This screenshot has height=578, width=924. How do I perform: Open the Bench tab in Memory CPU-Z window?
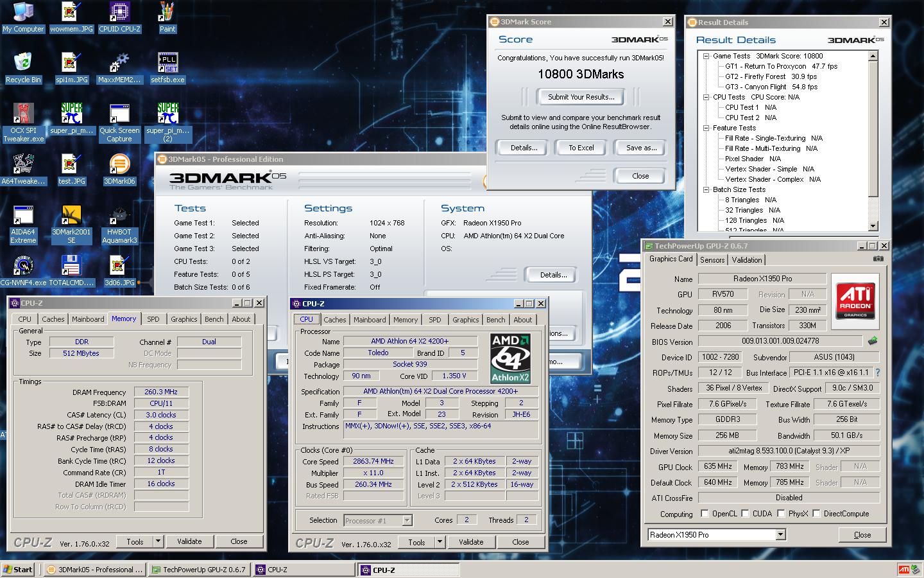214,319
